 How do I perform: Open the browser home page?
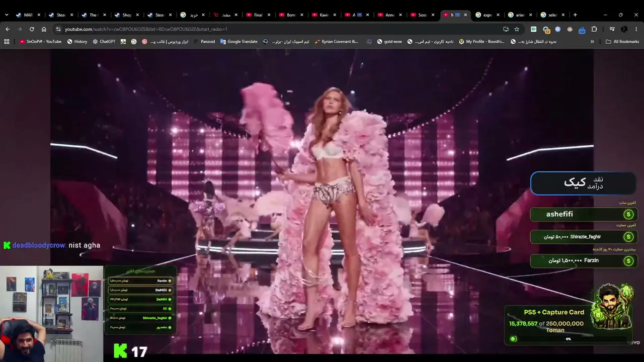tap(44, 29)
